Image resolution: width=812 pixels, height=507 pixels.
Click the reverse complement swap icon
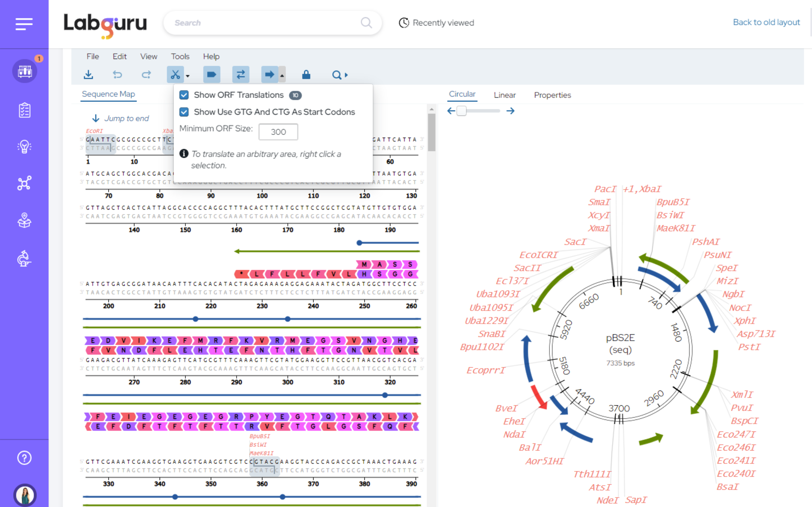240,74
